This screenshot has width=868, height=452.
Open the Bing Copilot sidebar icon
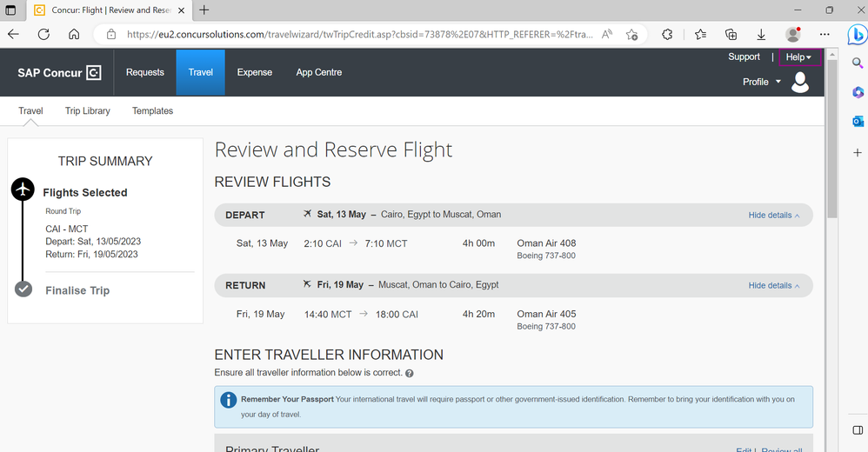click(857, 34)
